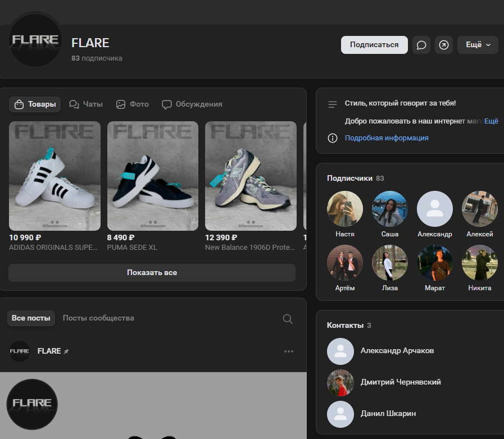Open the Обсуждения tab
The image size is (504, 439).
tap(192, 104)
